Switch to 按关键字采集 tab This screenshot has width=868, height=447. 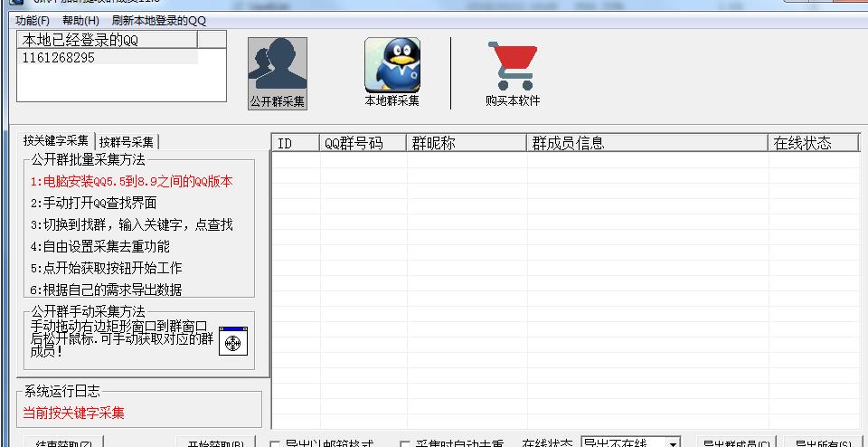pos(56,140)
